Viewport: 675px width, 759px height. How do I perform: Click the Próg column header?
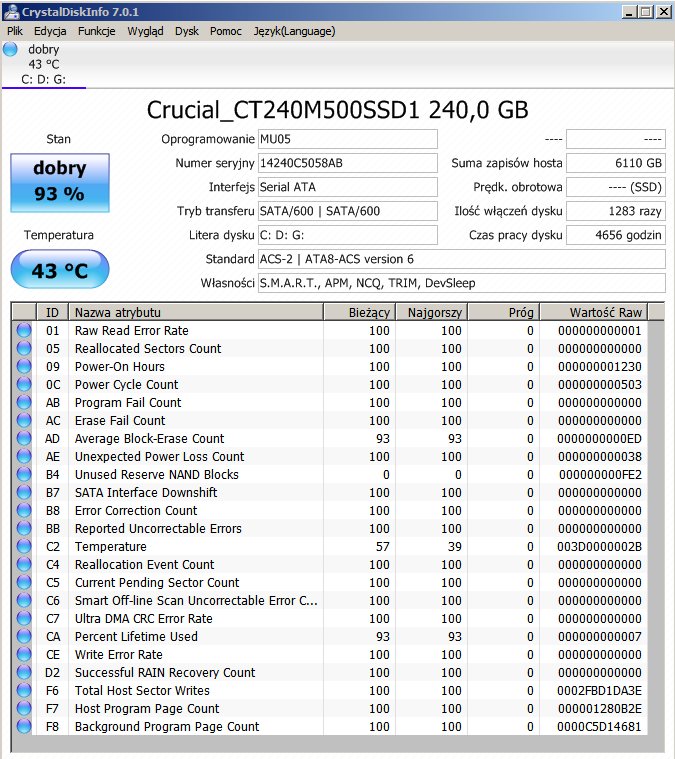point(504,312)
